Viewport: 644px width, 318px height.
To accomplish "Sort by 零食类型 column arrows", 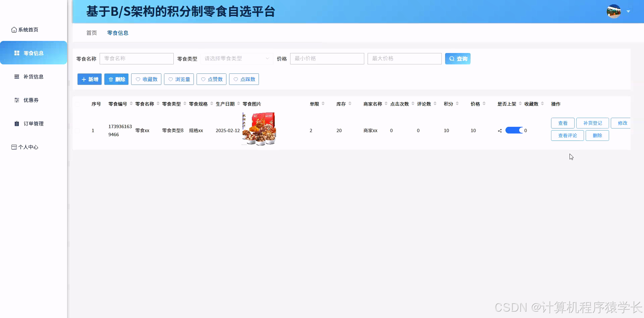I will [185, 104].
